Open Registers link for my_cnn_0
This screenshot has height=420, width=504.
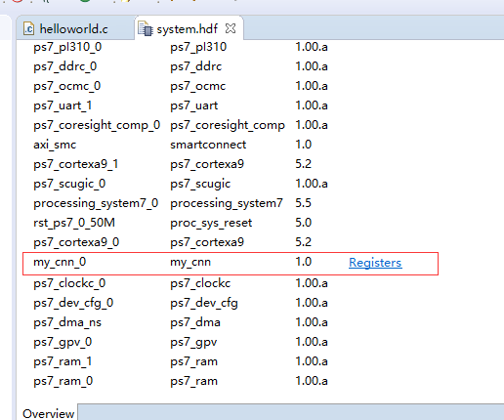pos(375,263)
